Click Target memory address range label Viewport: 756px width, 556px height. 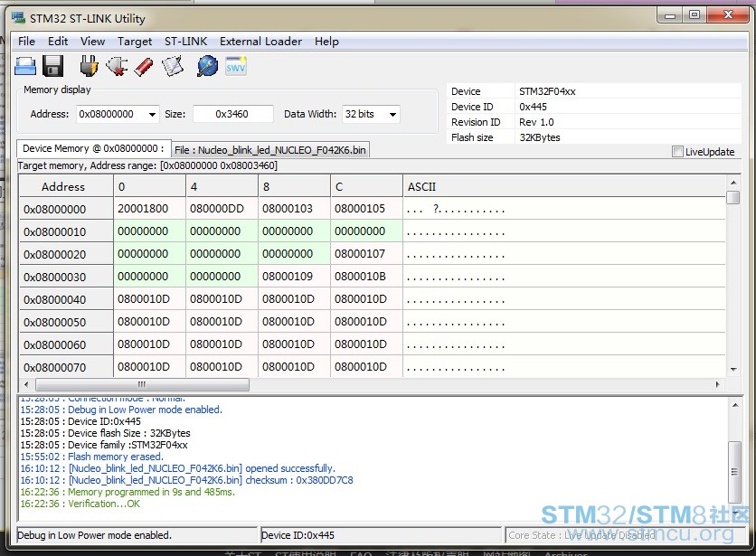pos(147,165)
